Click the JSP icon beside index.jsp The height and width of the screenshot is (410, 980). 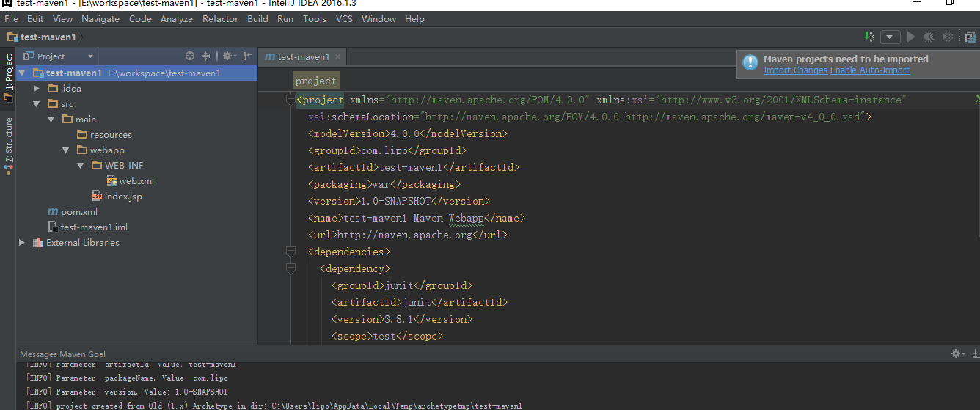(x=97, y=196)
